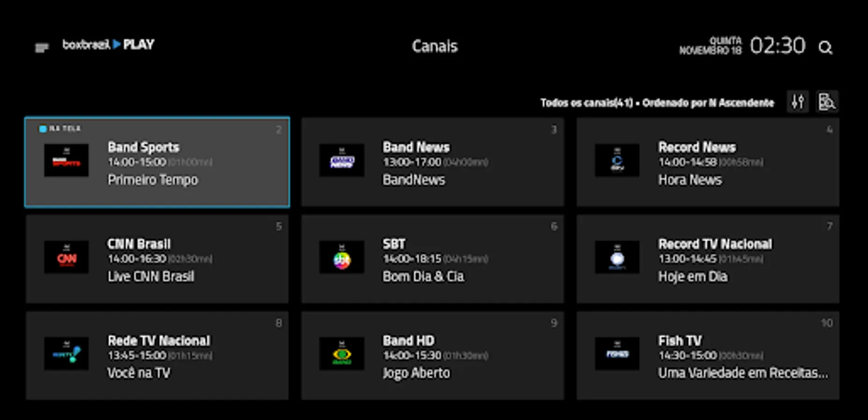Screen dimensions: 868x420
Task: Click the 'Você na TV' program name
Action: 139,373
